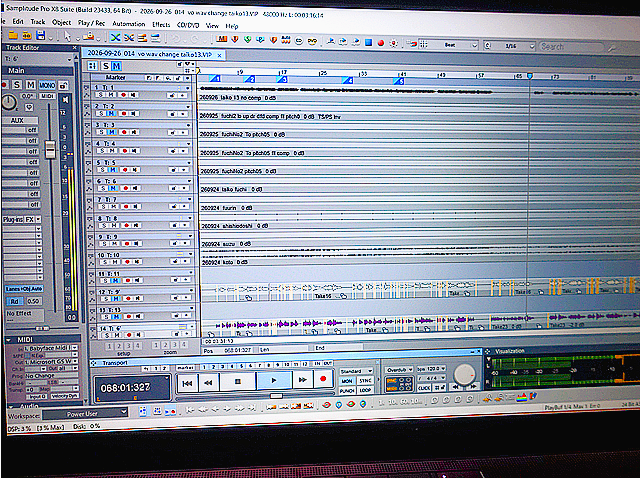Click the PUNCH button in Transport
This screenshot has width=640, height=478.
pos(347,391)
